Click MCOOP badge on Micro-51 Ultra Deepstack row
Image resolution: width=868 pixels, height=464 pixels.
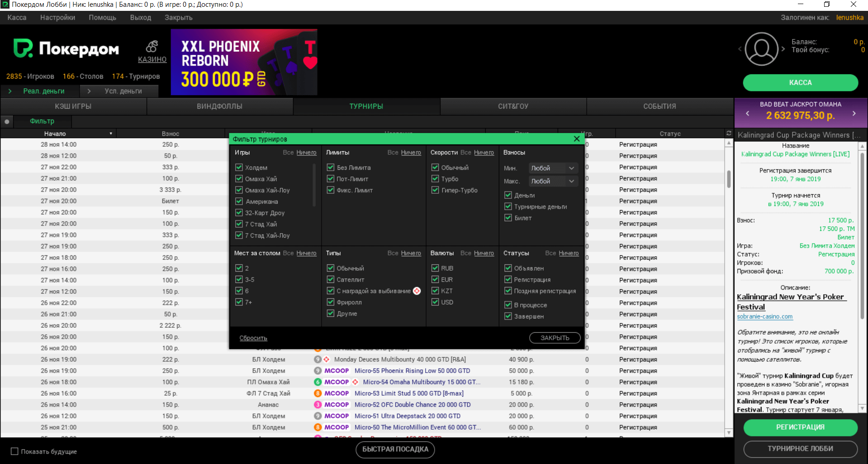point(337,416)
